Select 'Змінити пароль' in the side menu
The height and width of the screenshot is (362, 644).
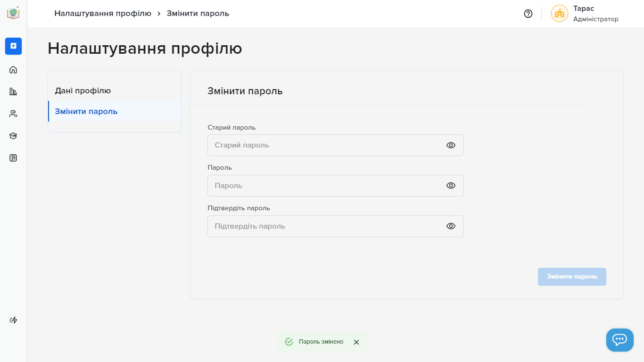pyautogui.click(x=115, y=111)
